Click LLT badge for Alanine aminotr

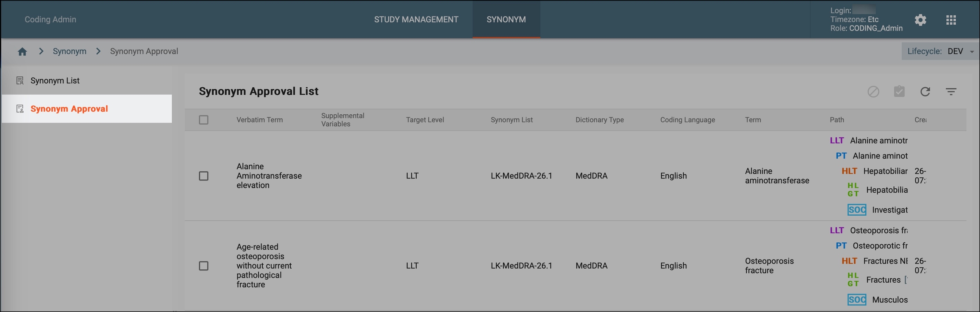837,141
